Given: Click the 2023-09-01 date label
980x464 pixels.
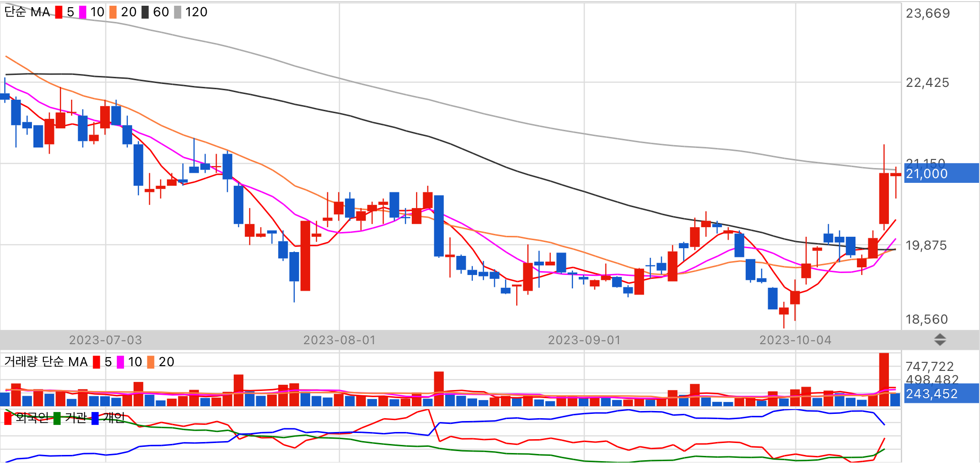Looking at the screenshot, I should [584, 340].
